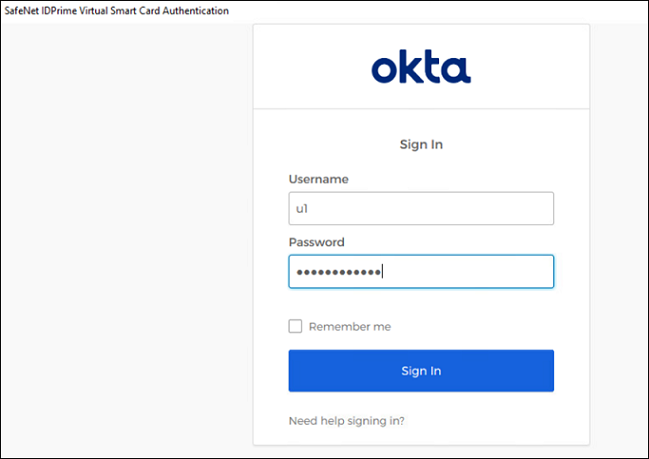The width and height of the screenshot is (649, 459).
Task: Click the Remember me label text
Action: click(350, 327)
